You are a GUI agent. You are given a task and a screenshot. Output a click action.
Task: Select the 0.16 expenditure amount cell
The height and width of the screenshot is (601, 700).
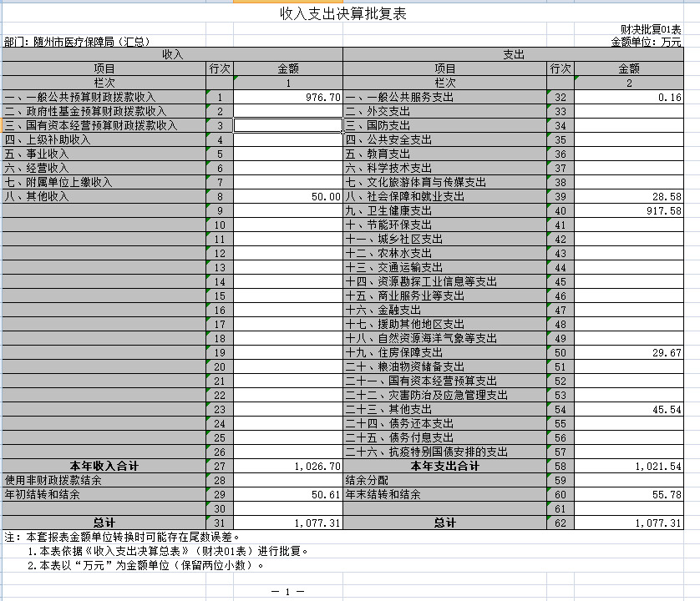pos(628,98)
